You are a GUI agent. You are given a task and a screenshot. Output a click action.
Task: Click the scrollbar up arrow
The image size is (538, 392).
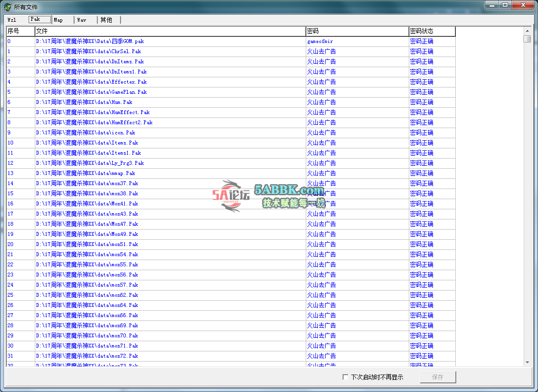point(527,30)
